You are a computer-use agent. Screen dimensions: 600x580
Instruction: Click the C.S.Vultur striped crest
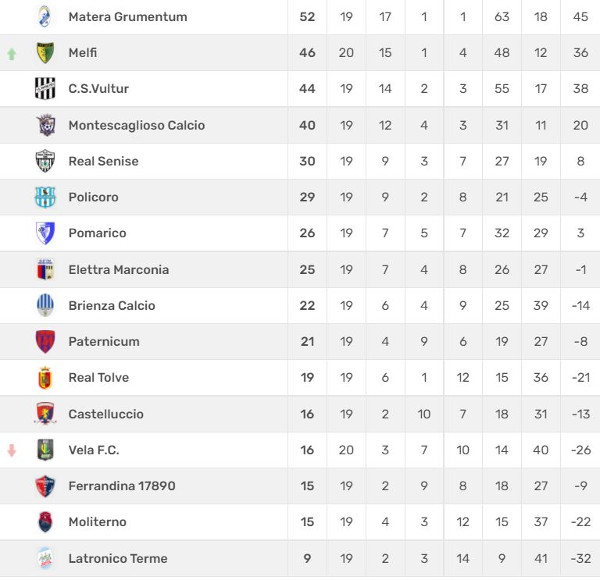pos(45,88)
